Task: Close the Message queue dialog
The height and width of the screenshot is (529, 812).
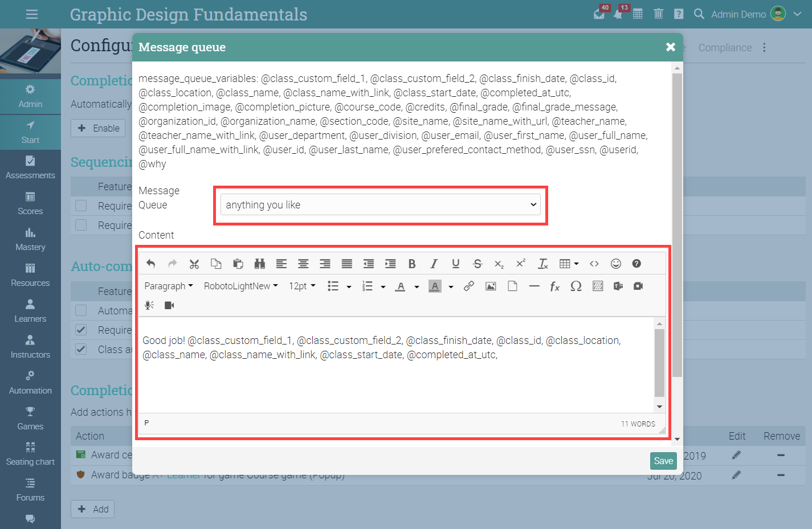Action: (671, 47)
